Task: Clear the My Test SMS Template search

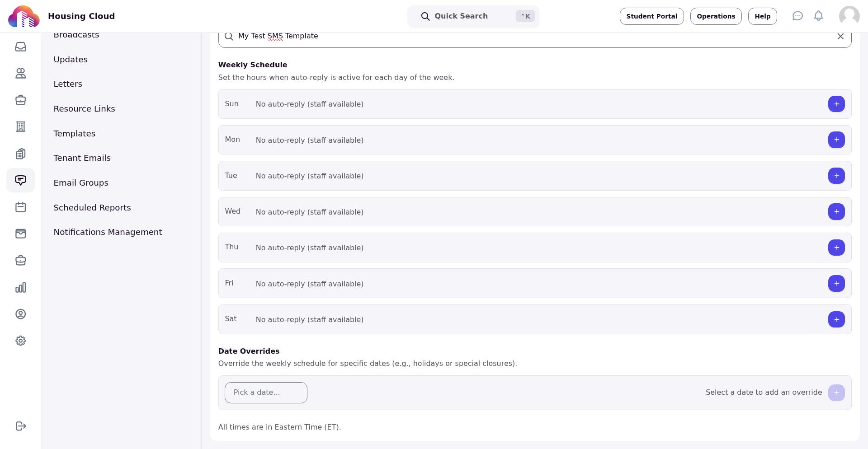Action: tap(840, 36)
